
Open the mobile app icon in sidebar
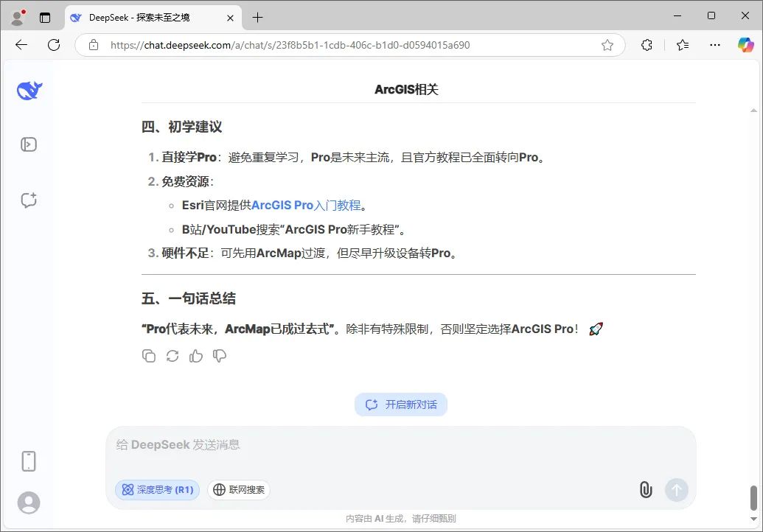pos(28,461)
